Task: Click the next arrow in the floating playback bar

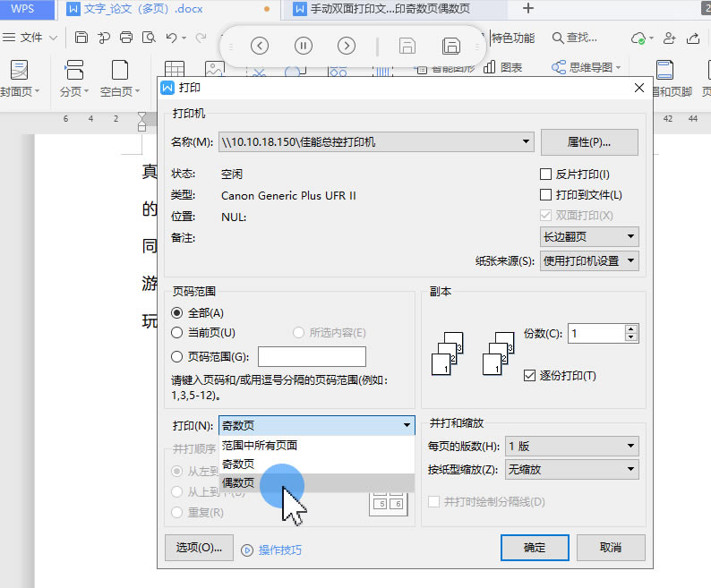Action: pyautogui.click(x=347, y=46)
